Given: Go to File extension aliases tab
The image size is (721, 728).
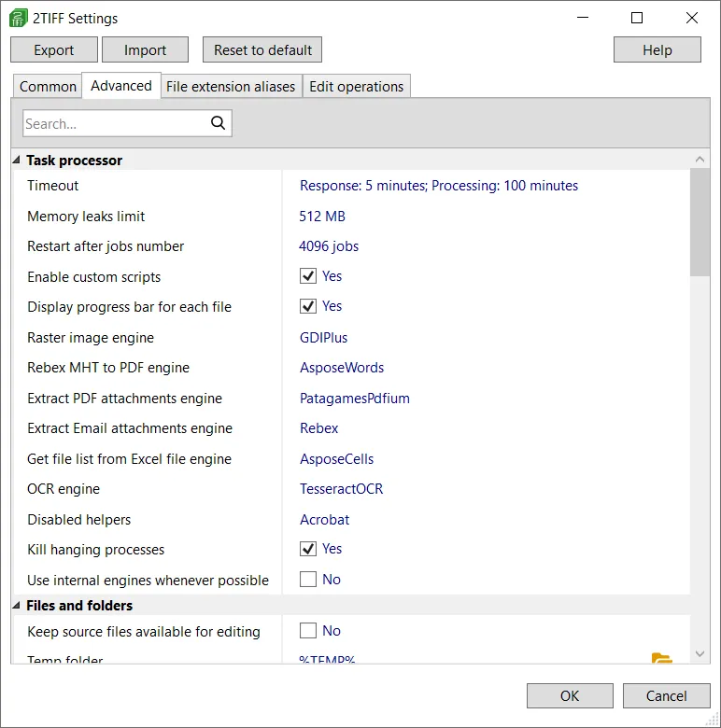Looking at the screenshot, I should (231, 87).
